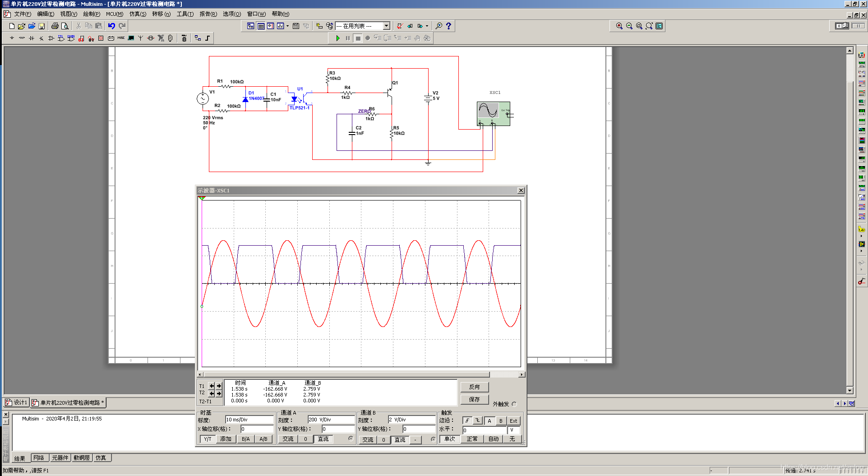Image resolution: width=868 pixels, height=476 pixels.
Task: Expand the arrow beside the Grapher icon
Action: tap(287, 26)
